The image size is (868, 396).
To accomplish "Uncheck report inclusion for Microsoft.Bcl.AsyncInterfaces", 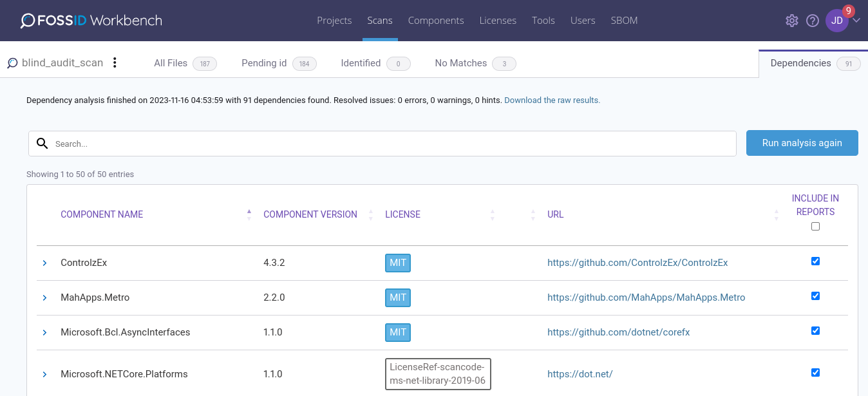I will coord(815,331).
